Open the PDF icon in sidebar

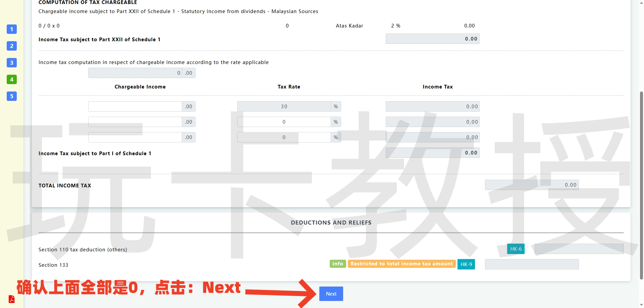pos(12,299)
